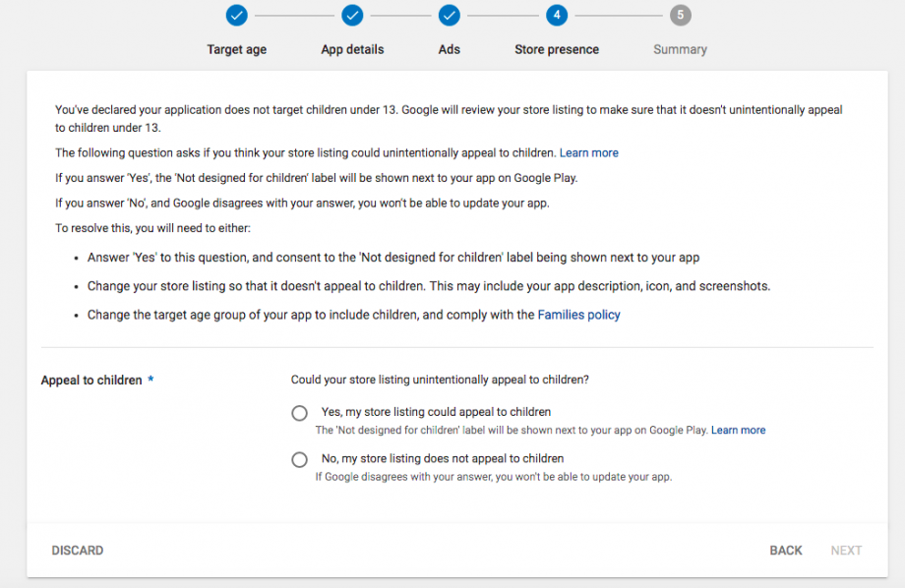Click the 'Appeal to children' field label
The width and height of the screenshot is (905, 588).
(x=91, y=381)
